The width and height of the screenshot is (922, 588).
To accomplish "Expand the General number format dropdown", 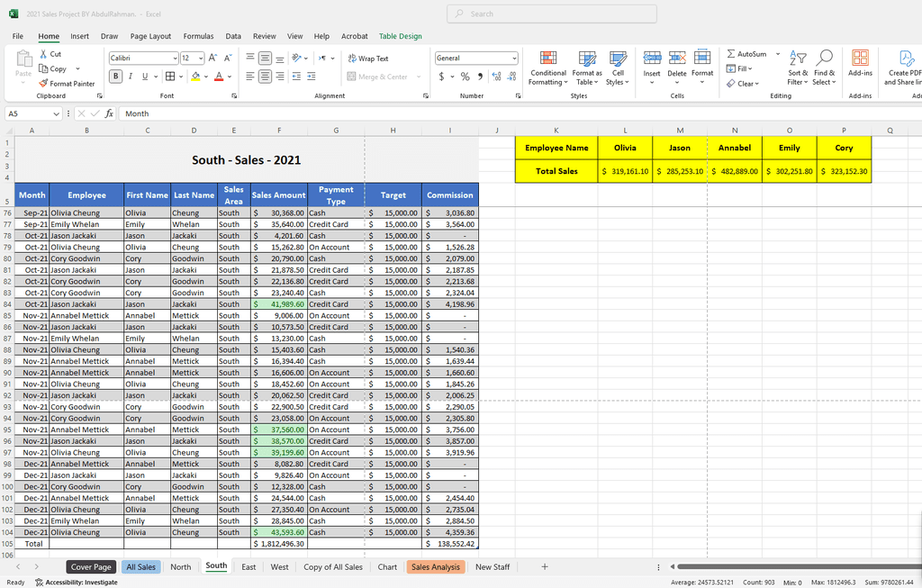I will pos(514,58).
